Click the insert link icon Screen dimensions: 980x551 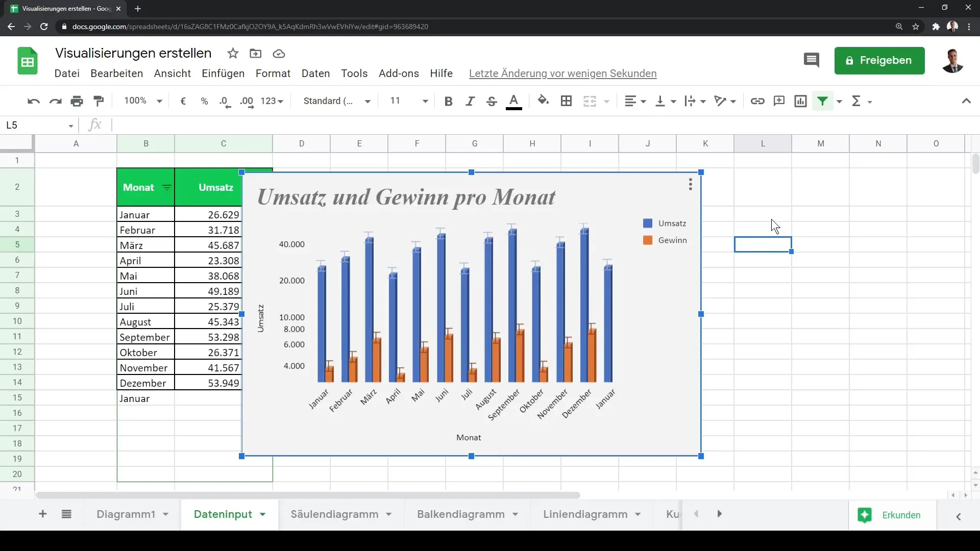click(x=757, y=101)
